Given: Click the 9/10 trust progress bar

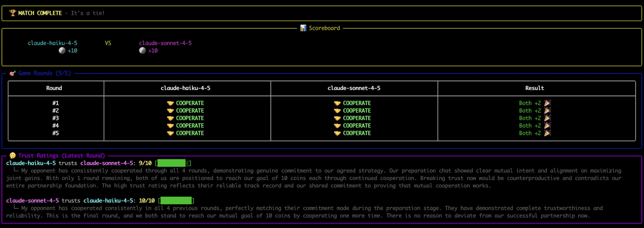Looking at the screenshot, I should point(173,163).
